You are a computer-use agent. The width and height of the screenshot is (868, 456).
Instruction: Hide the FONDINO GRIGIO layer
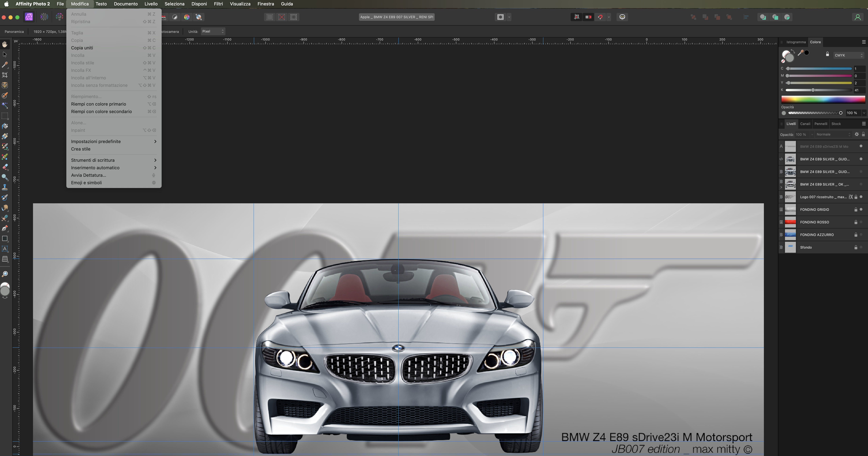[861, 209]
